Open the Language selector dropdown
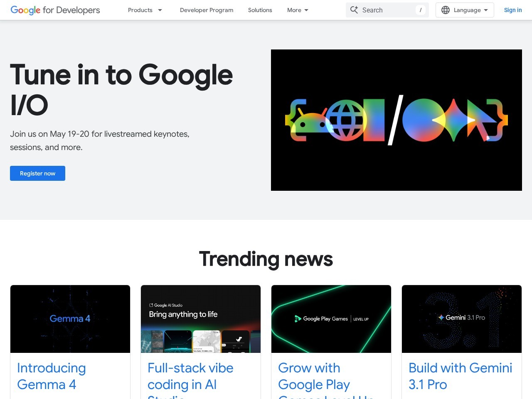This screenshot has width=532, height=399. click(465, 10)
